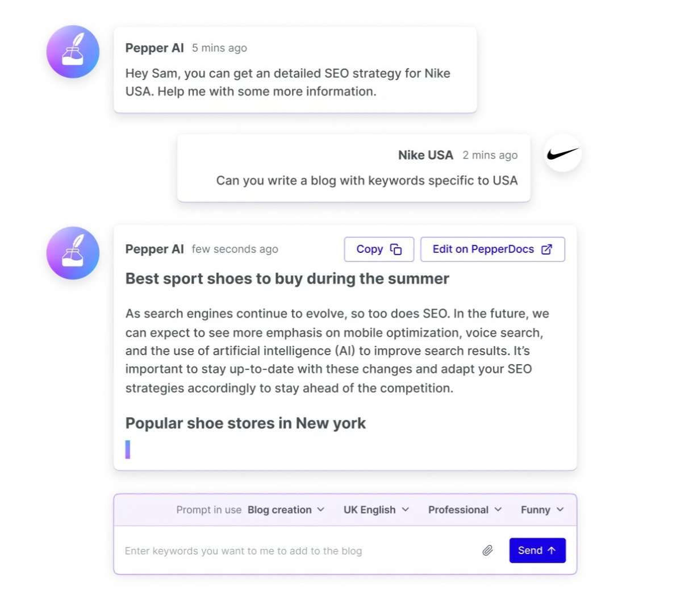The width and height of the screenshot is (676, 616).
Task: Click the Prompt in use label
Action: pos(208,510)
